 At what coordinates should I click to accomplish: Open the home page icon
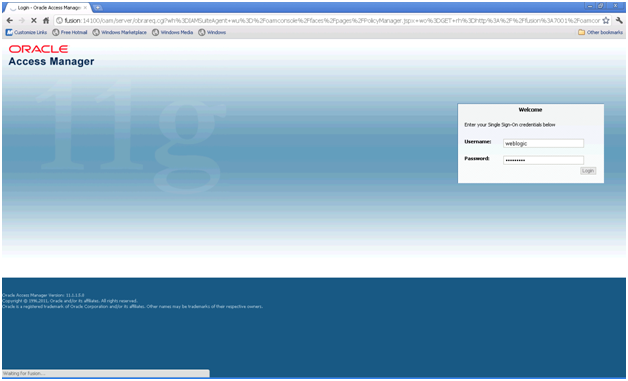tap(46, 20)
